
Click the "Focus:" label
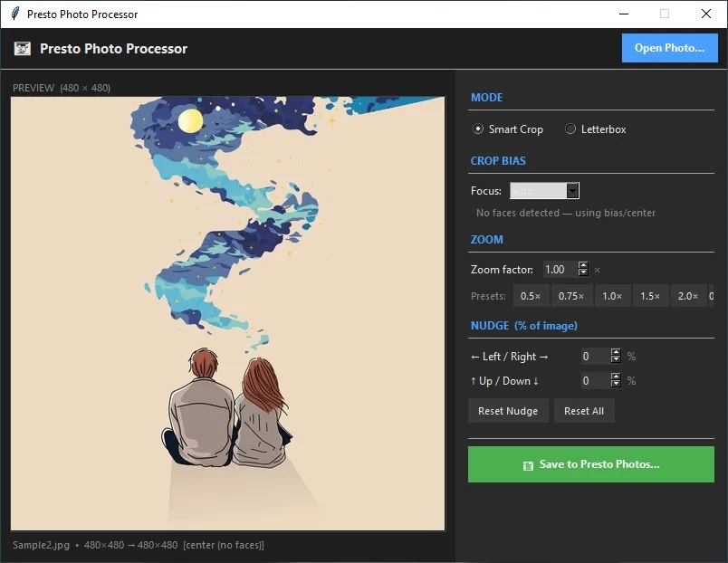tap(486, 191)
